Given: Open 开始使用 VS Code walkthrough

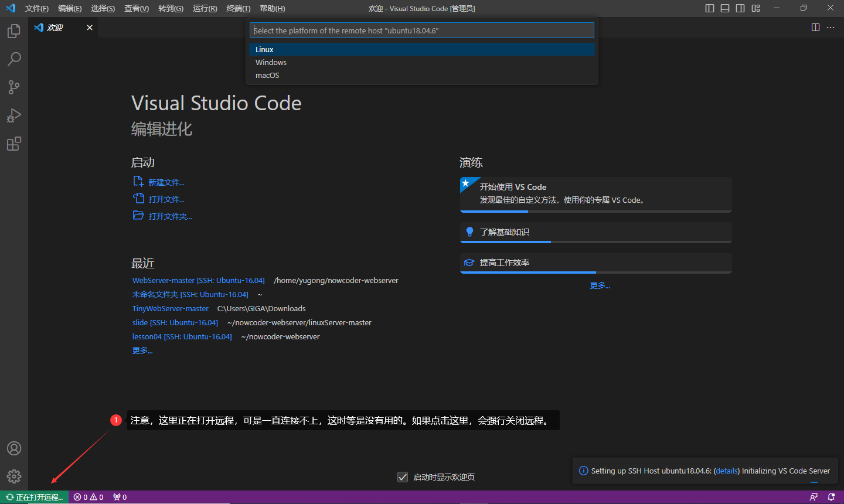Looking at the screenshot, I should click(x=596, y=194).
